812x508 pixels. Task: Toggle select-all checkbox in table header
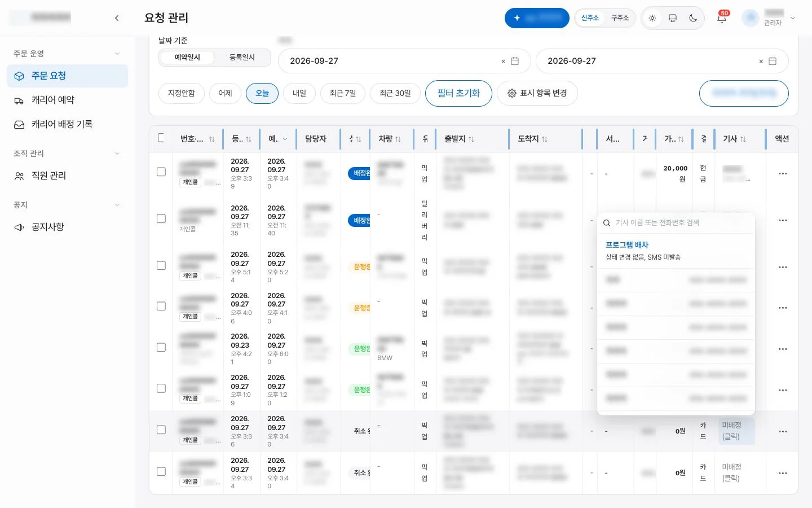161,138
